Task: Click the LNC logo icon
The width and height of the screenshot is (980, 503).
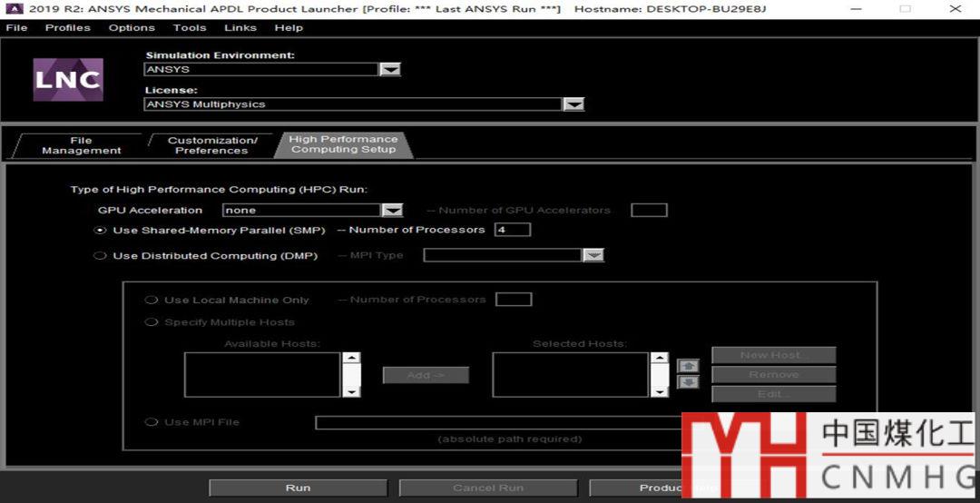Action: [x=68, y=80]
